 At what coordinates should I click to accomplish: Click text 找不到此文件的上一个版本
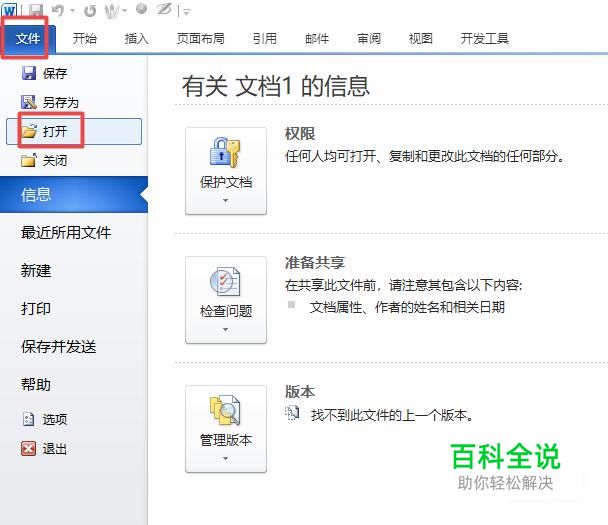point(392,415)
